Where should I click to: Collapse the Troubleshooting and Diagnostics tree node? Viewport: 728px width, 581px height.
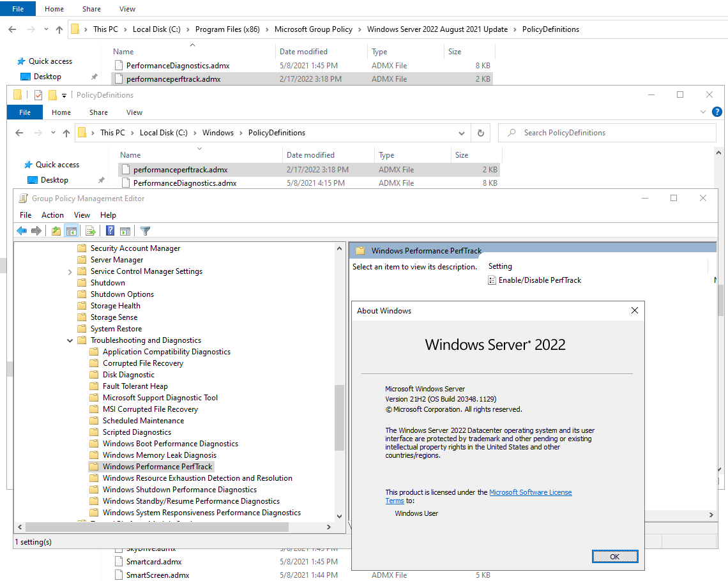click(x=70, y=340)
